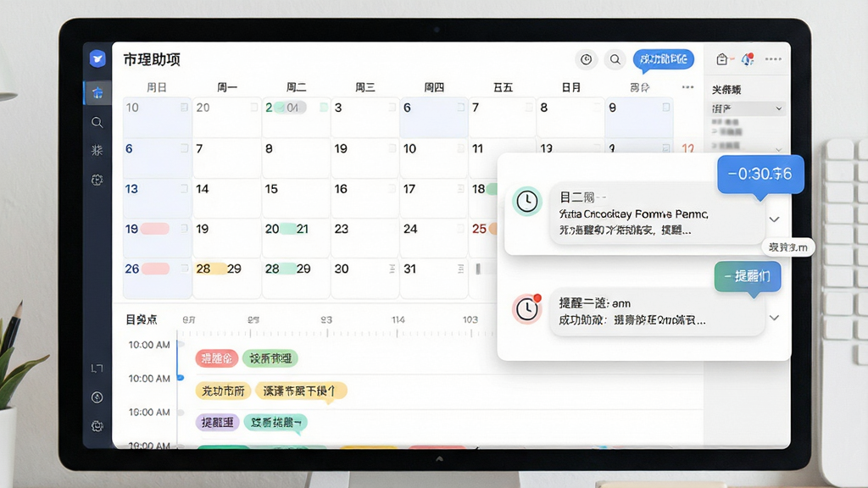868x488 pixels.
Task: Open notifications bell with red badge
Action: click(748, 59)
